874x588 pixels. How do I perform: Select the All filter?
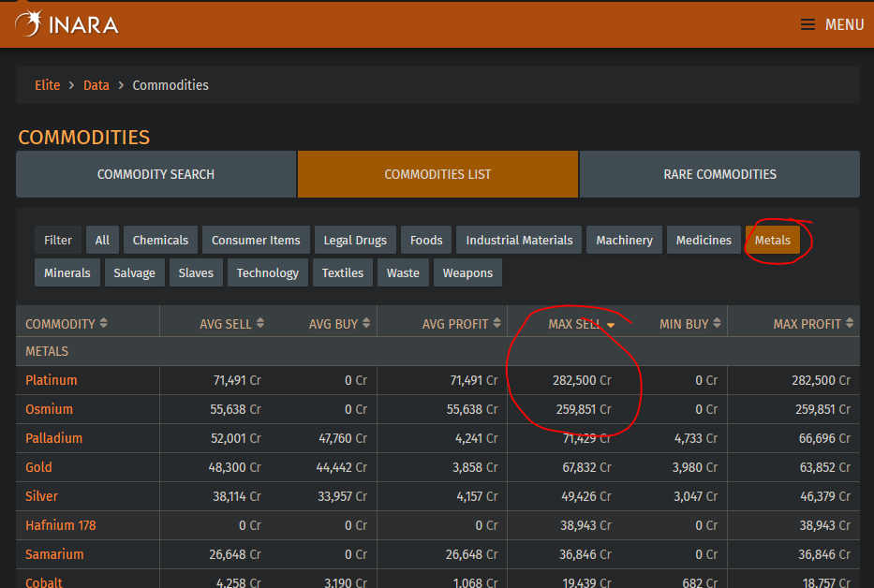[x=102, y=241]
